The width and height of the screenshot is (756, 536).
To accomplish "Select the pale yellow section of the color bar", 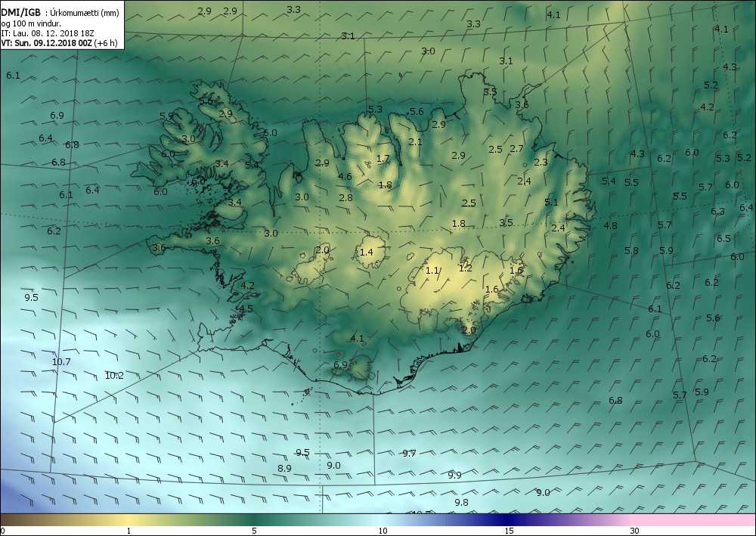I will (x=129, y=520).
